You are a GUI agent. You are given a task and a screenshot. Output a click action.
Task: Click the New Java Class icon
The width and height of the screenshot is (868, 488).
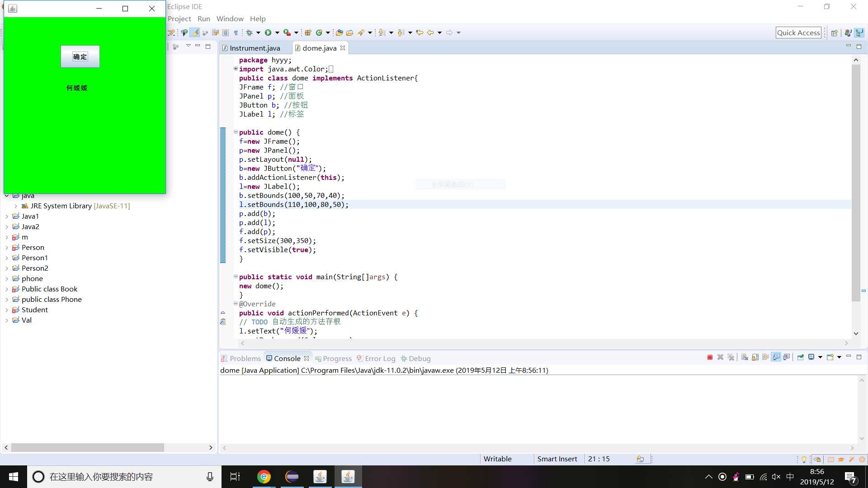tap(319, 33)
